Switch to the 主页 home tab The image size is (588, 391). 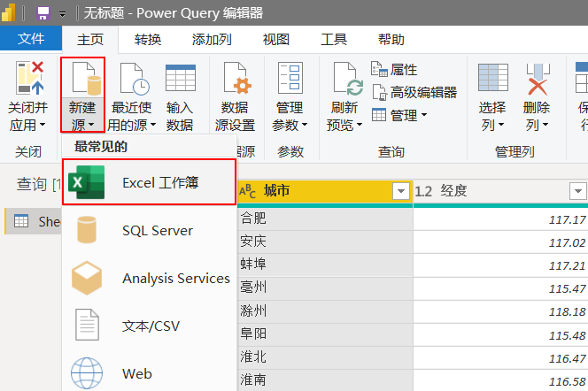click(90, 39)
